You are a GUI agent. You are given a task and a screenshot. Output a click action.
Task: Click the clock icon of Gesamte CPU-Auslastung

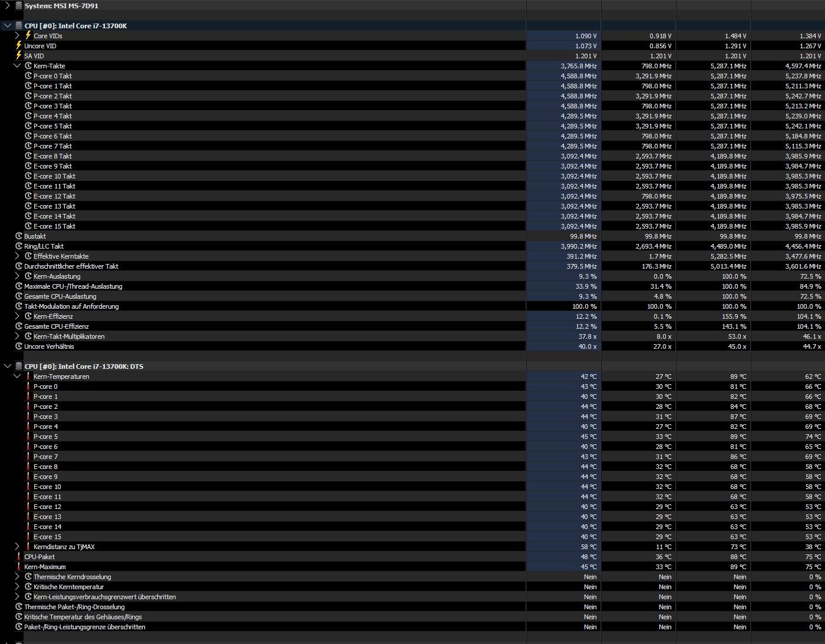click(x=19, y=296)
